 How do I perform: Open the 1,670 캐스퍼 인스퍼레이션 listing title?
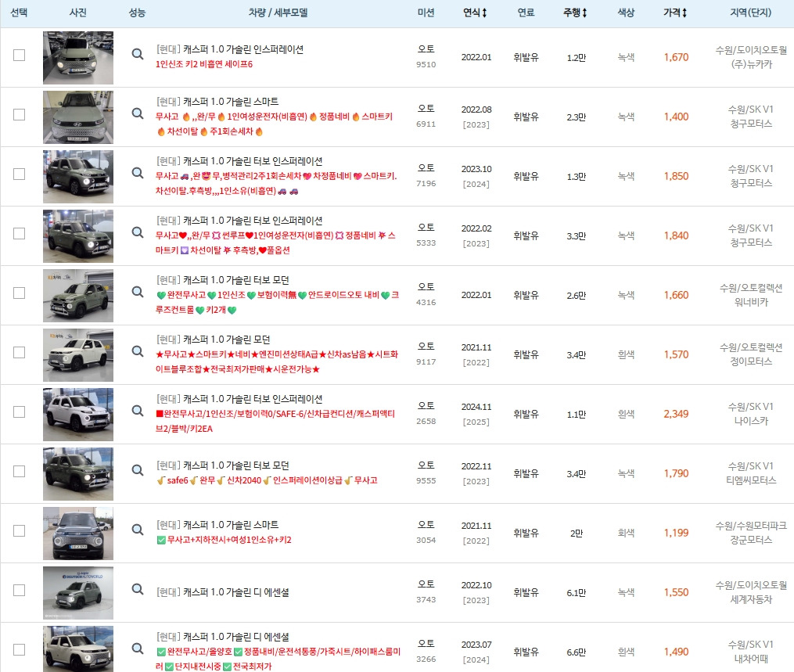[x=230, y=49]
